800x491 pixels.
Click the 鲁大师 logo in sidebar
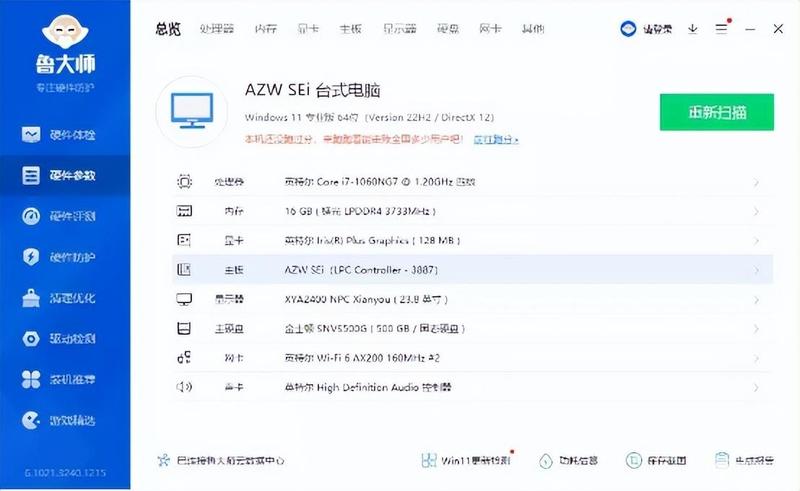[65, 45]
